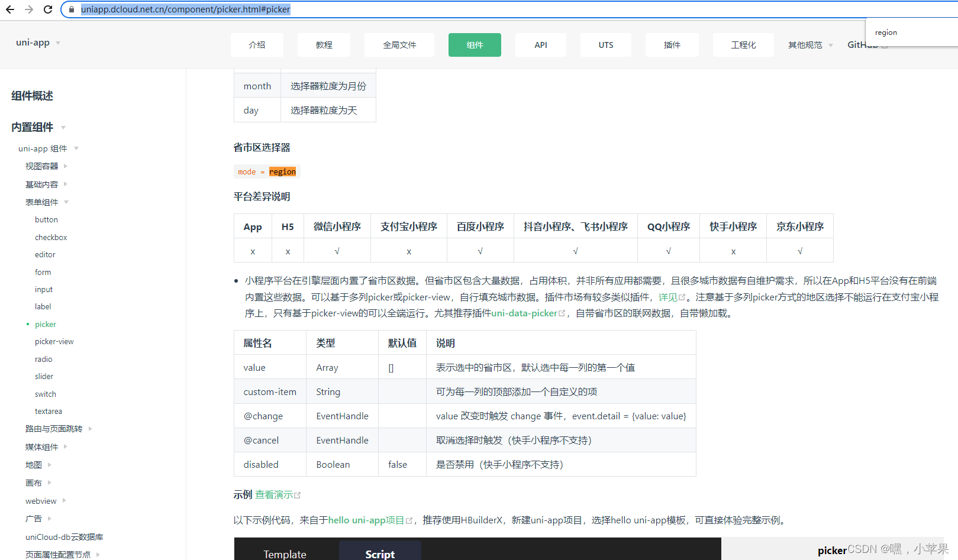Open the checkbox component page
958x560 pixels.
tap(51, 237)
